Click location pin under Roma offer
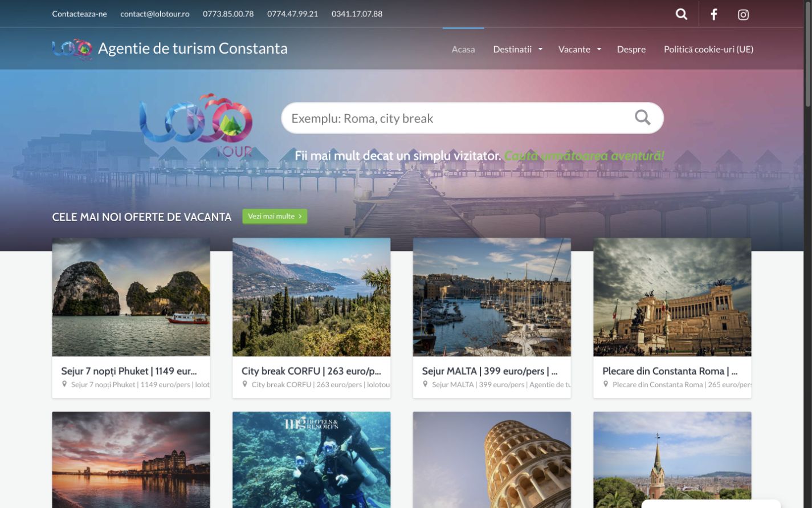Screen dimensions: 812x508 pyautogui.click(x=606, y=384)
